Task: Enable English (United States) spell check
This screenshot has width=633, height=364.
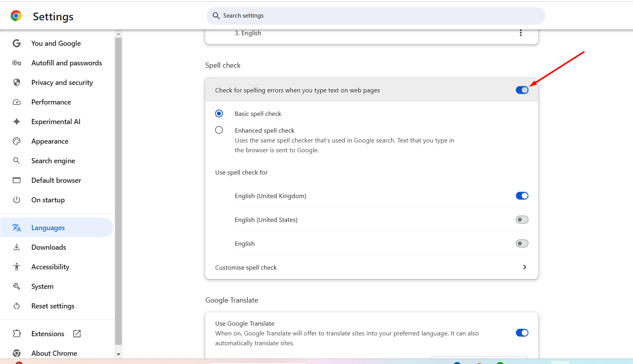Action: 522,220
